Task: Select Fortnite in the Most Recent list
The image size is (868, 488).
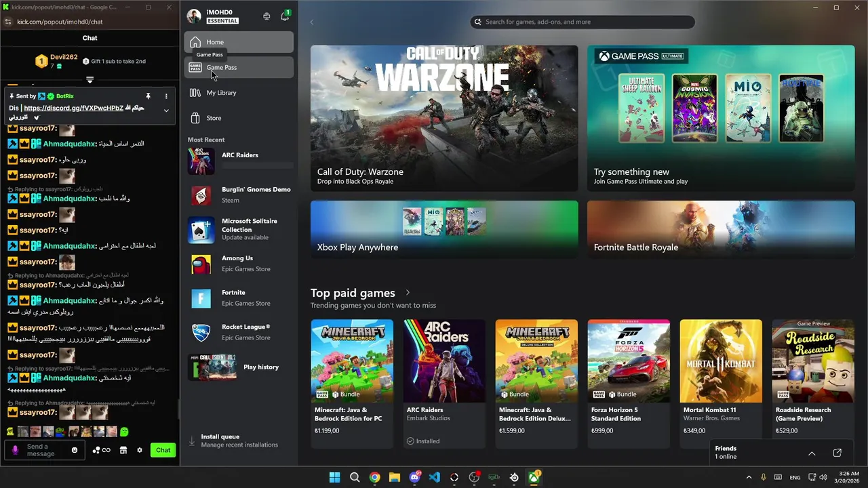Action: 240,298
